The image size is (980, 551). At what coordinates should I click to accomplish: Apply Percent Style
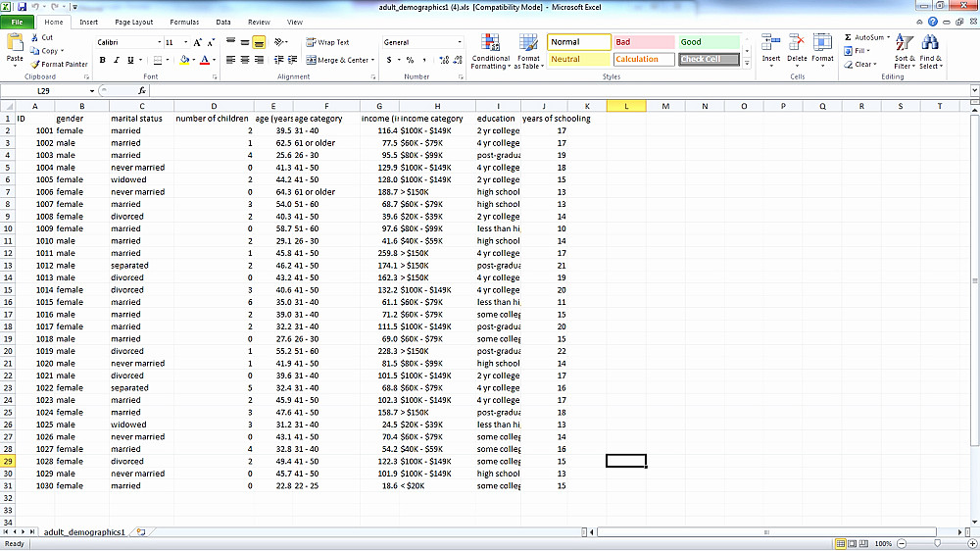(410, 60)
